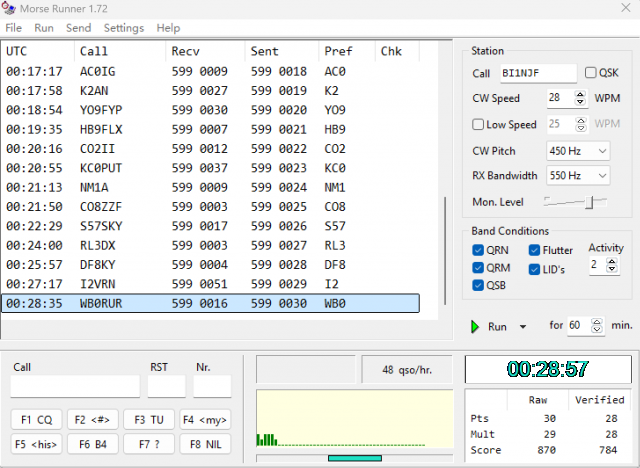Open the CW Pitch dropdown
This screenshot has width=640, height=468.
pos(578,151)
